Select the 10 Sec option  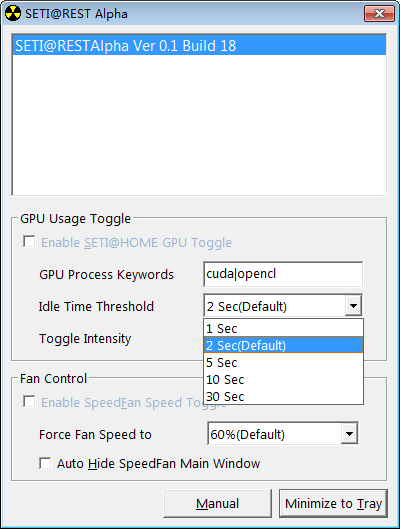click(x=283, y=379)
